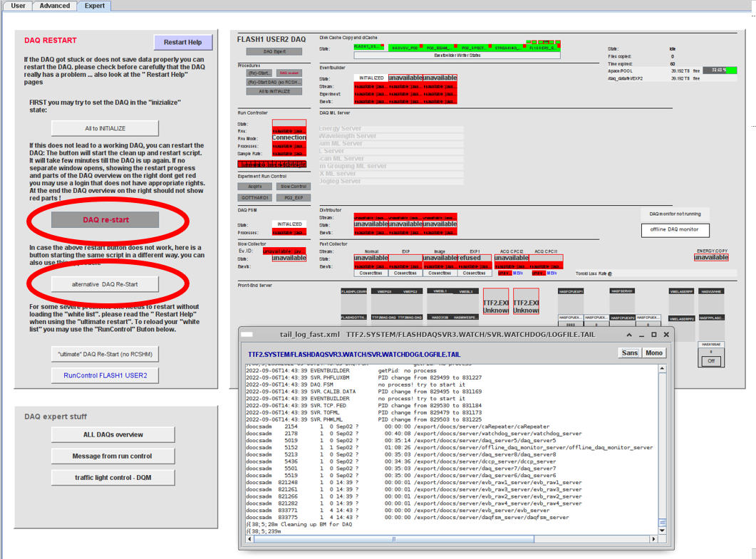756x559 pixels.
Task: Open the log window's menu icon in title bar
Action: (x=247, y=334)
